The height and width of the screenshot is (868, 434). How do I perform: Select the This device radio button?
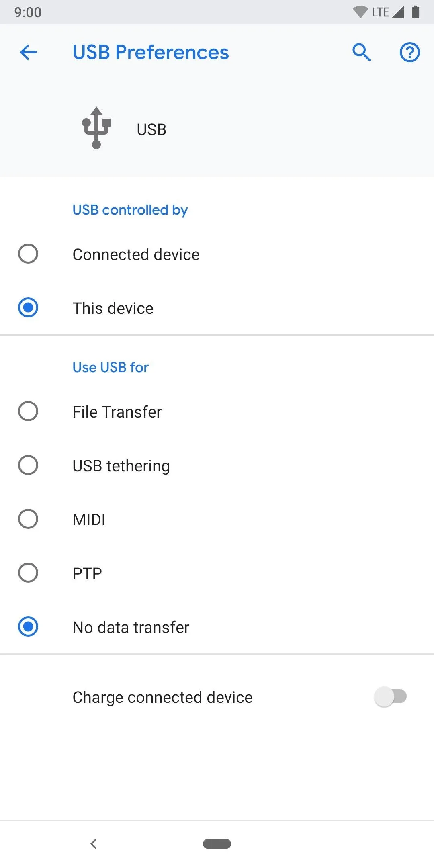coord(28,308)
